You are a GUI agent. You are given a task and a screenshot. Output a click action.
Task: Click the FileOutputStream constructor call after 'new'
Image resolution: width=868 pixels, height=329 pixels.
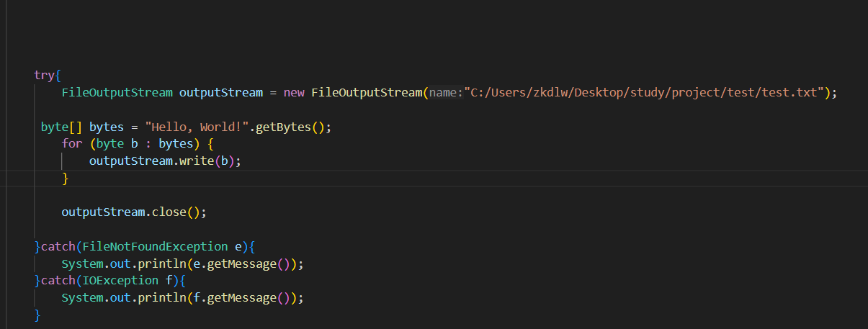[367, 92]
